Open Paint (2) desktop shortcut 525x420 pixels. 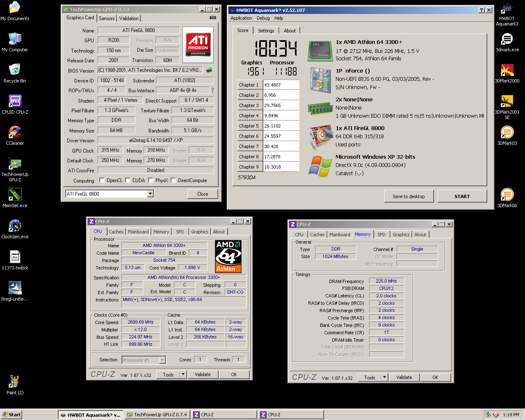15,385
